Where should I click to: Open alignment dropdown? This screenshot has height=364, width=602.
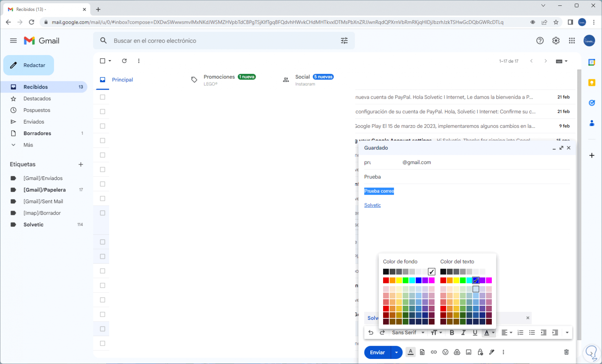[506, 332]
